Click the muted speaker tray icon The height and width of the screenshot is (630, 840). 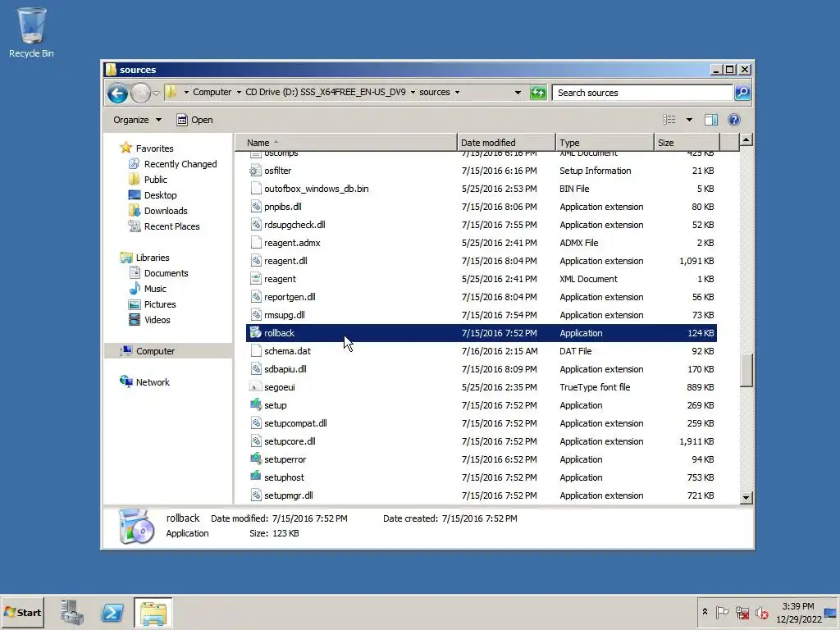pyautogui.click(x=762, y=612)
